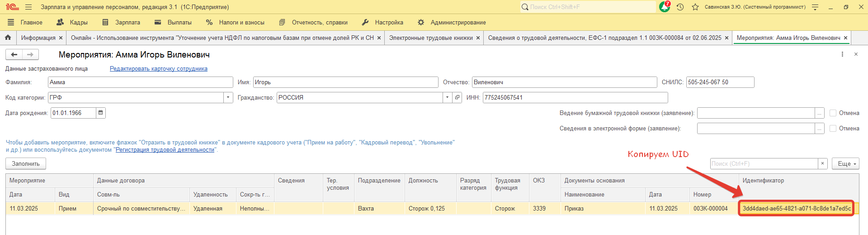Open the citizenship field's open-item icon
This screenshot has width=868, height=235.
point(457,97)
